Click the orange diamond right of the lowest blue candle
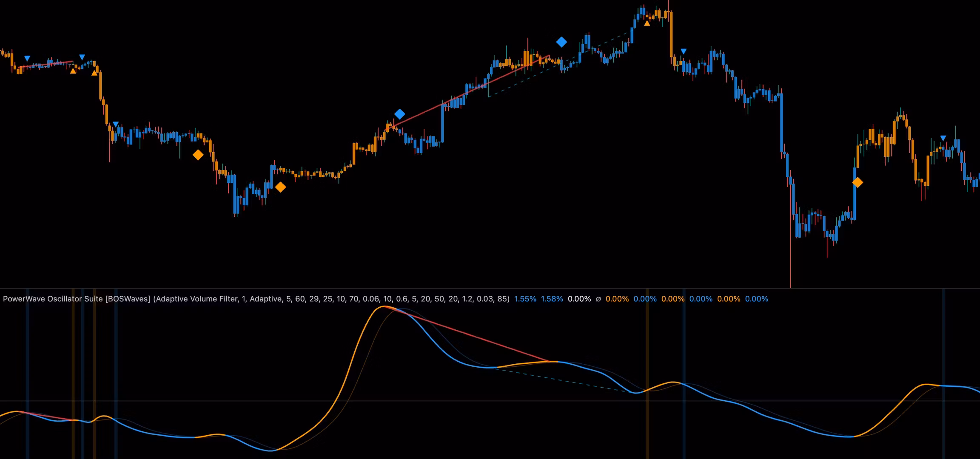Screen dimensions: 980x459 pos(280,187)
